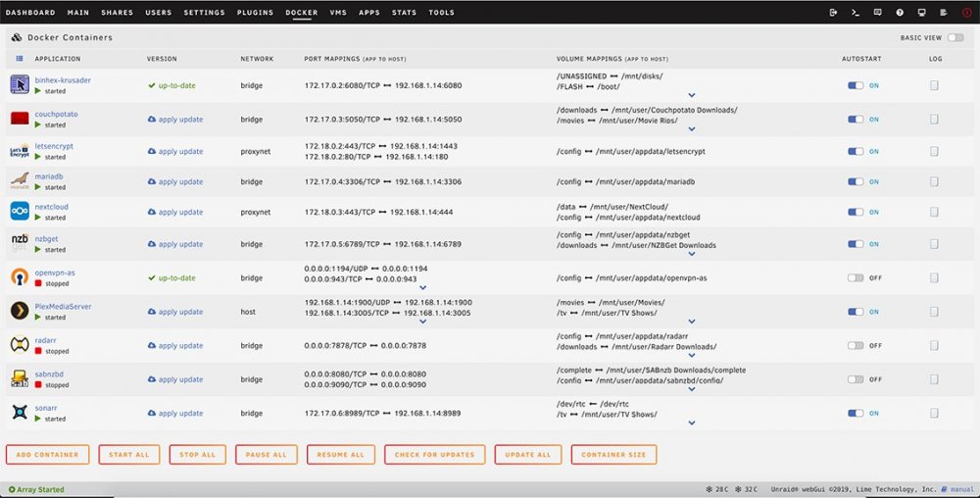Click the list icon beside Application header
The width and height of the screenshot is (980, 498).
20,59
